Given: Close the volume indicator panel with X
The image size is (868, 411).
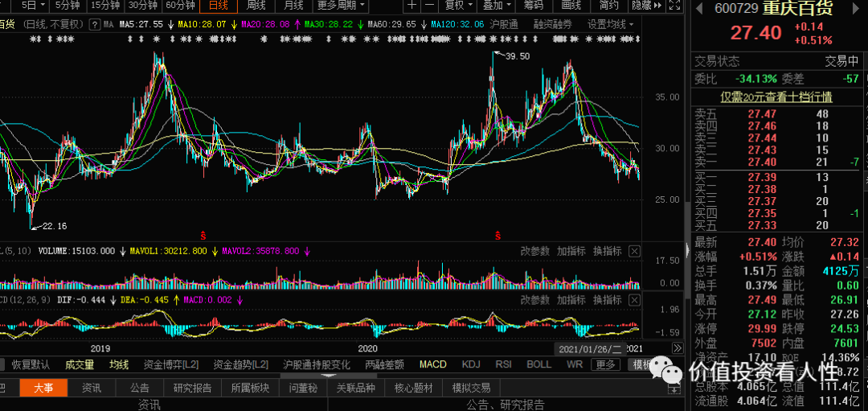Looking at the screenshot, I should point(634,252).
